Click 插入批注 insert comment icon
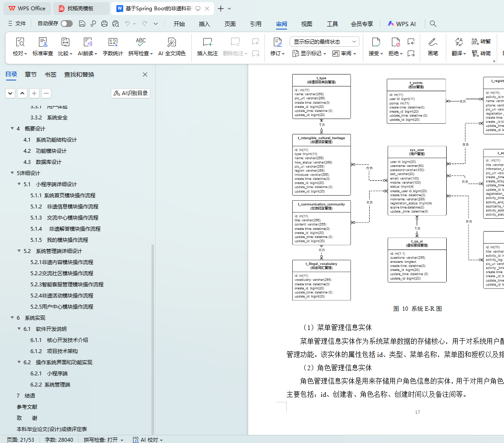 point(207,42)
